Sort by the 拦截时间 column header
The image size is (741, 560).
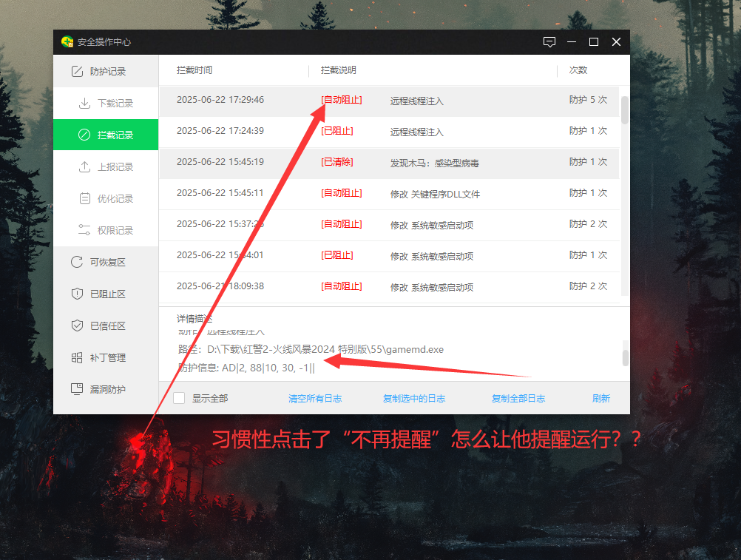tap(194, 70)
